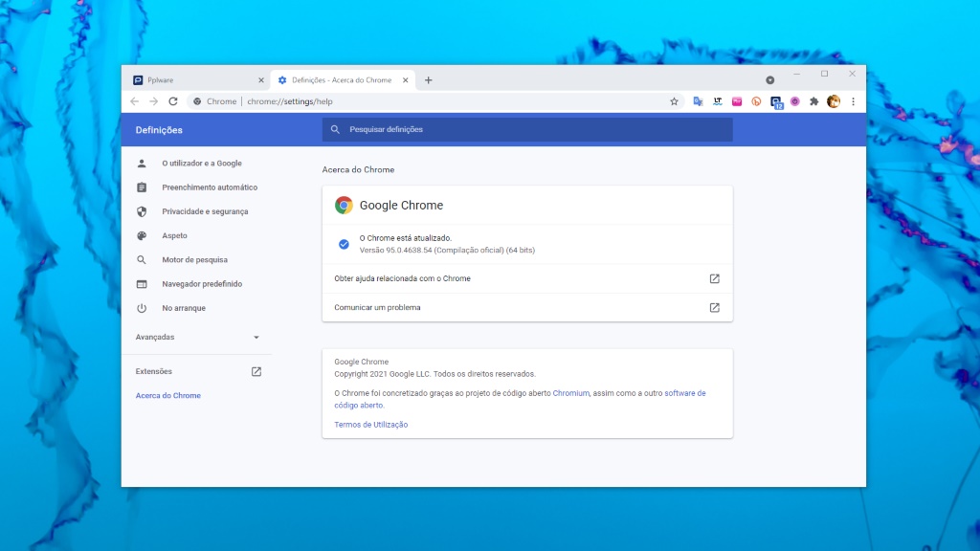This screenshot has width=980, height=551.
Task: Click the Pesquisar definições search field
Action: pos(527,129)
